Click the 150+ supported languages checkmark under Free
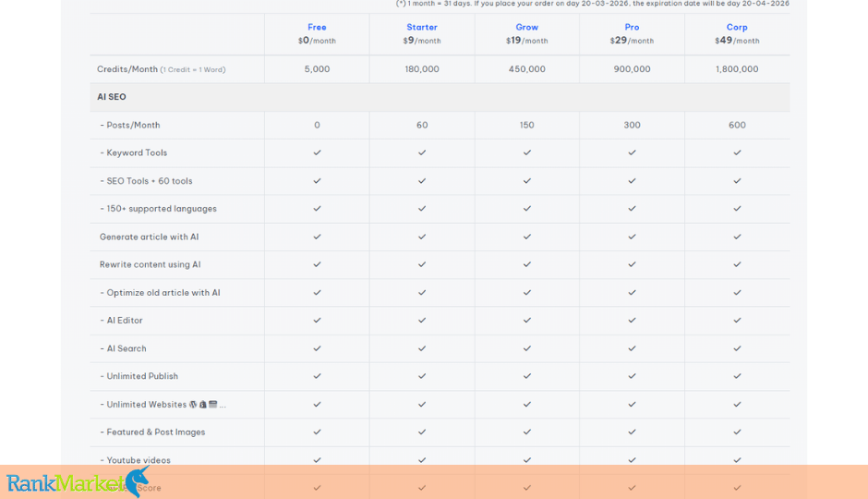The image size is (868, 499). coord(318,208)
